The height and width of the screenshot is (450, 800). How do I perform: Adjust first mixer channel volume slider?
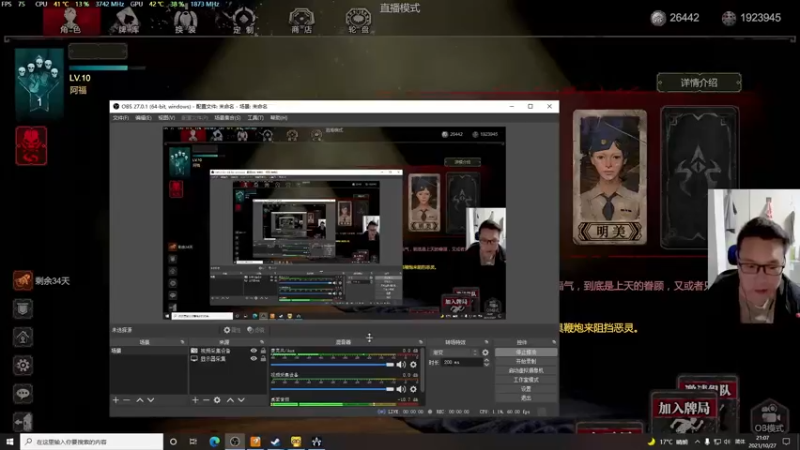(332, 365)
